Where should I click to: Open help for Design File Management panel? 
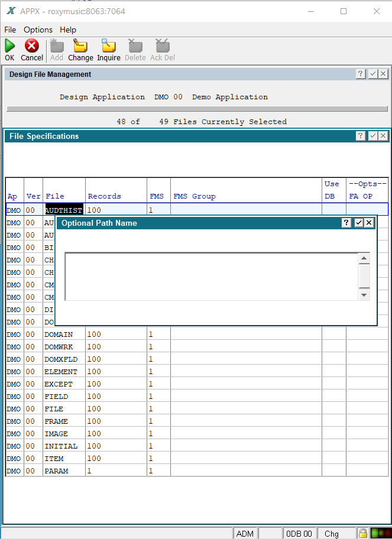click(x=360, y=73)
